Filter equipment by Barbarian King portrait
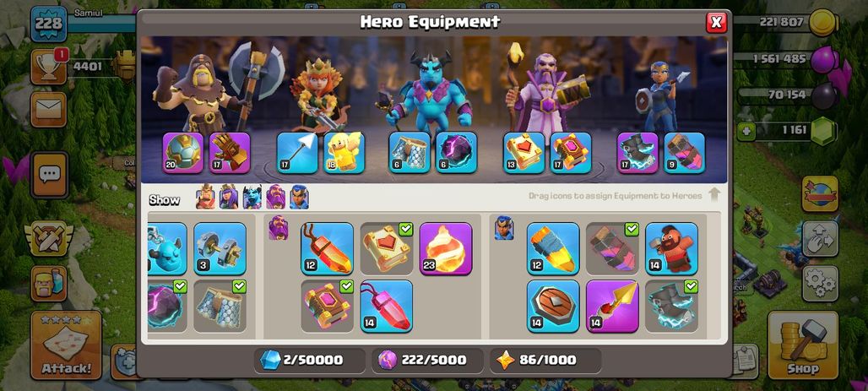The image size is (868, 391). pos(205,197)
